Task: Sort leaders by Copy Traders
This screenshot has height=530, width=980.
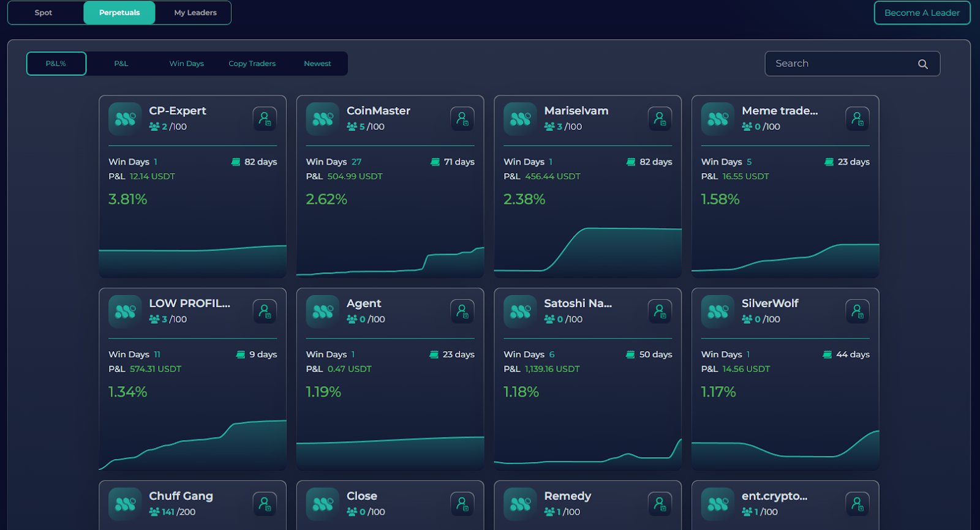Action: [252, 64]
